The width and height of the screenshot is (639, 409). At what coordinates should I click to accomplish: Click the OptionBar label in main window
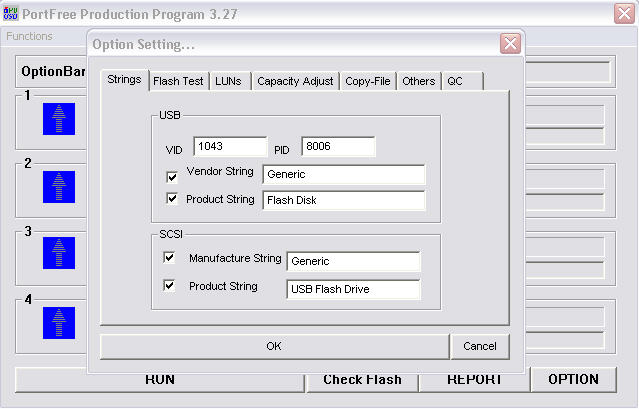tap(53, 71)
